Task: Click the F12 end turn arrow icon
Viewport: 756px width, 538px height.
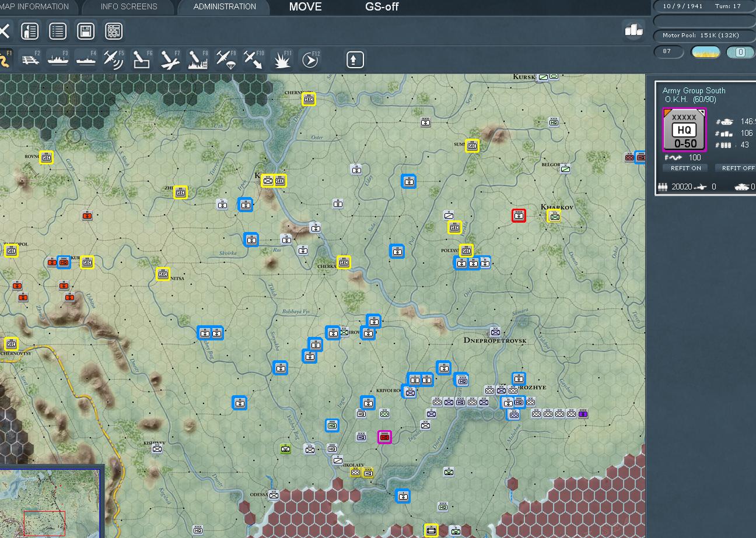Action: (x=310, y=59)
